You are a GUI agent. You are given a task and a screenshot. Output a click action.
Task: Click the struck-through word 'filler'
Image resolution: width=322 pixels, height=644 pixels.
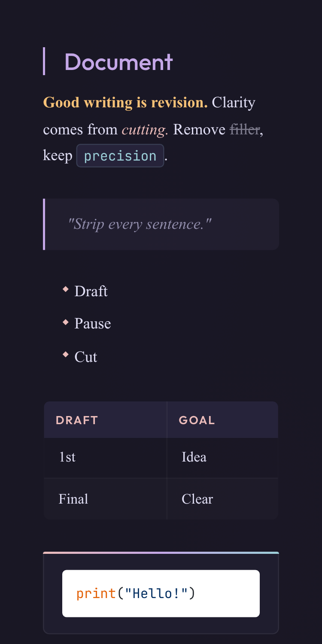coord(245,130)
